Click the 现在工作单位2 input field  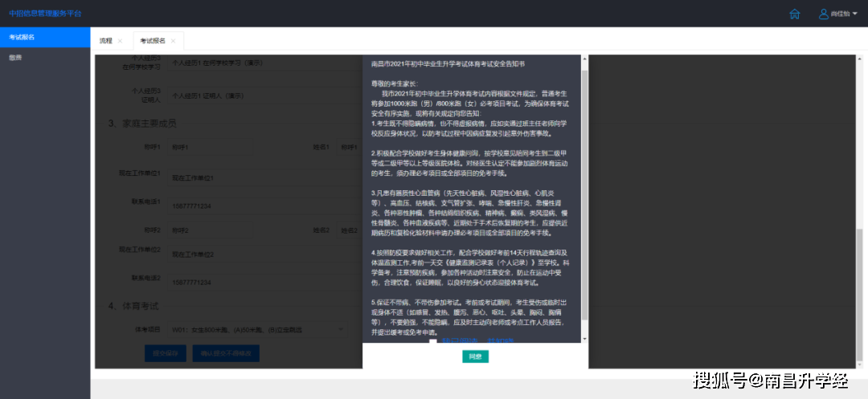[x=264, y=254]
